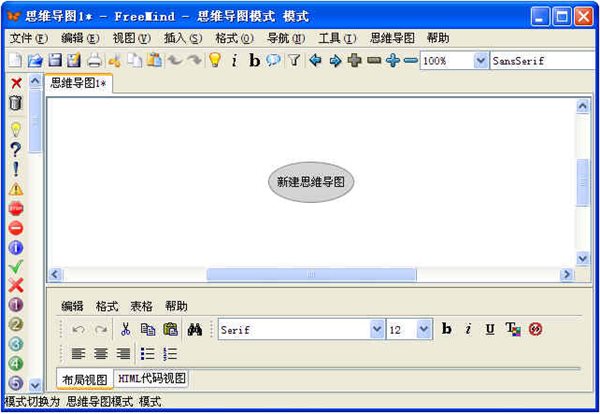600x414 pixels.
Task: Click the lightbulb idea icon in main toolbar
Action: [x=215, y=60]
